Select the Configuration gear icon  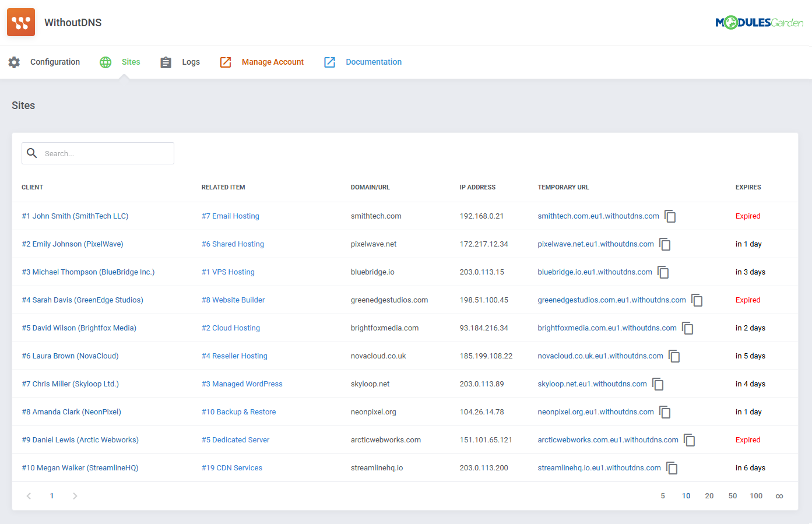tap(14, 62)
